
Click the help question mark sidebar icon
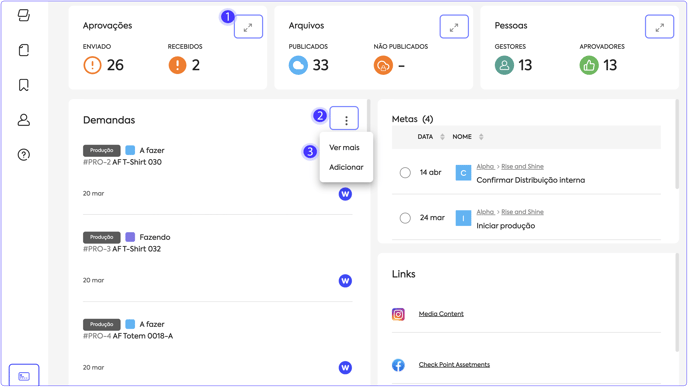[x=24, y=155]
